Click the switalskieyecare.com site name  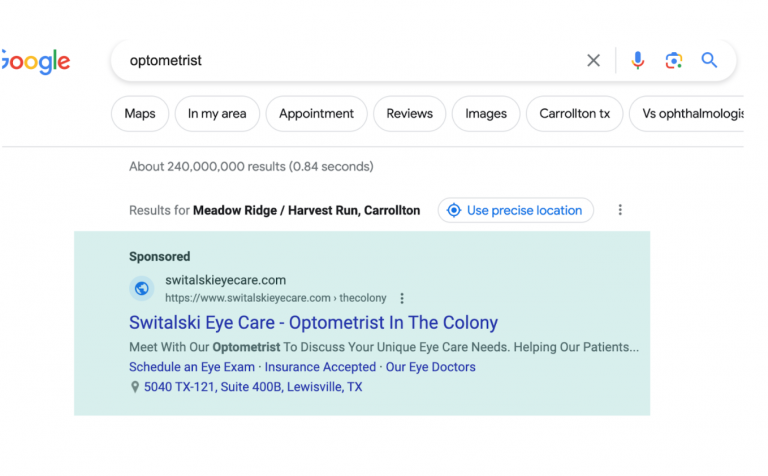pos(225,280)
